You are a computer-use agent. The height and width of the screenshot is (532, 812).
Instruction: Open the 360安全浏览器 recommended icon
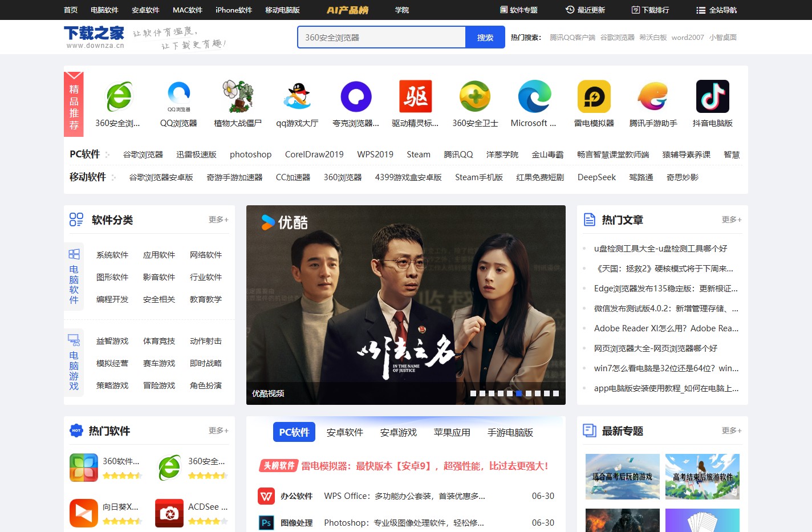119,96
